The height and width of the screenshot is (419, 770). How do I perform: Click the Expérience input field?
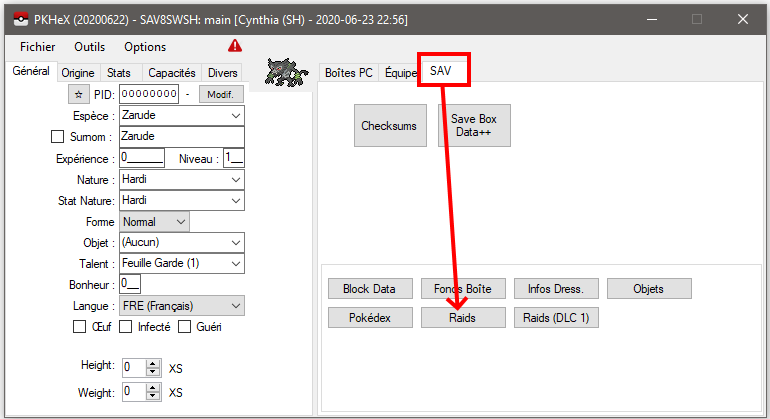click(142, 158)
